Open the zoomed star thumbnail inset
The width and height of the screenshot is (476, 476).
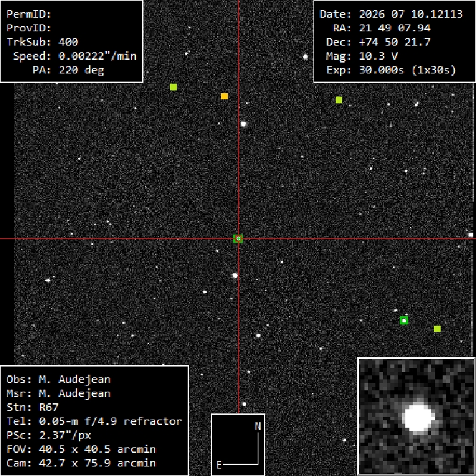[x=416, y=416]
